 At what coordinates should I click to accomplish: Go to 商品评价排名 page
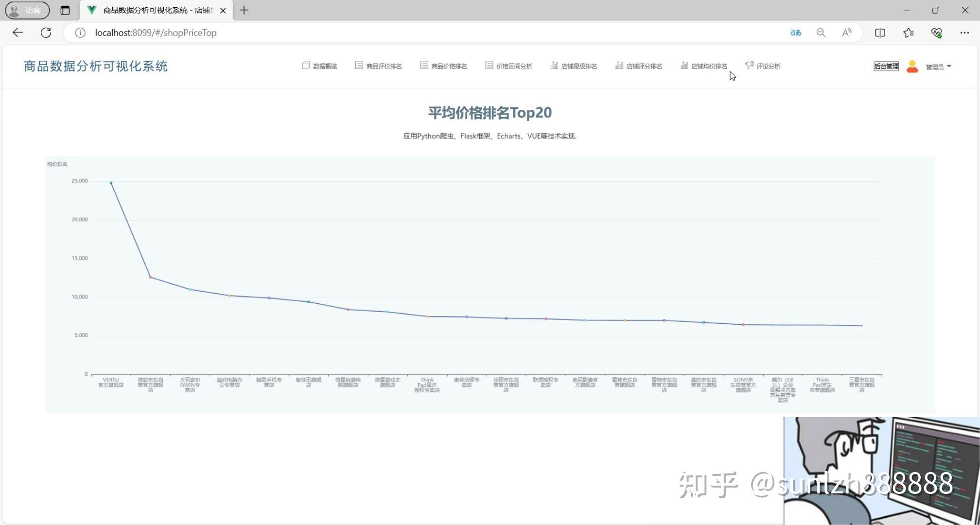coord(384,66)
